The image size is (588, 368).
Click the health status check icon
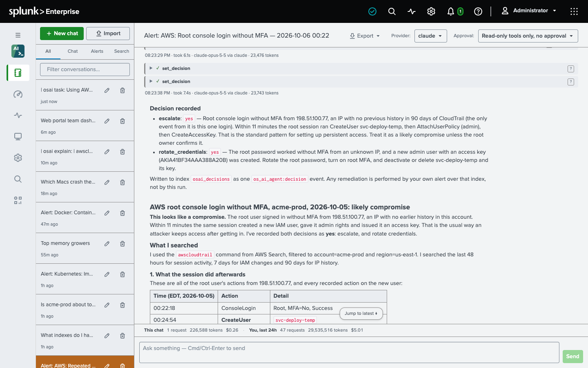coord(372,11)
